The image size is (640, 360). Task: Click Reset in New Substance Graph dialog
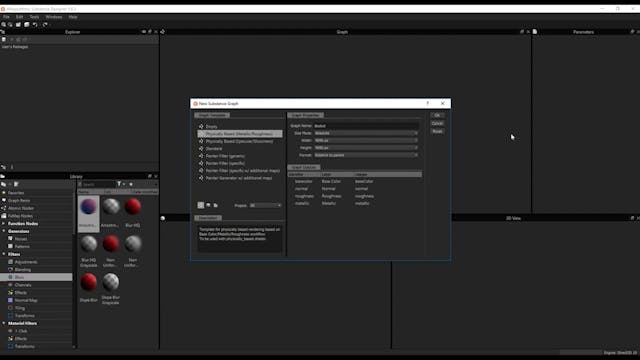437,131
